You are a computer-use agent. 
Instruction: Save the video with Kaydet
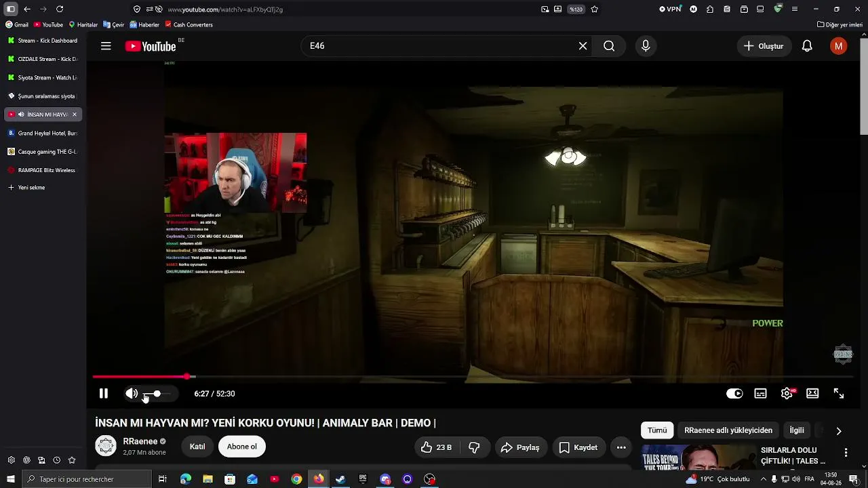(578, 447)
